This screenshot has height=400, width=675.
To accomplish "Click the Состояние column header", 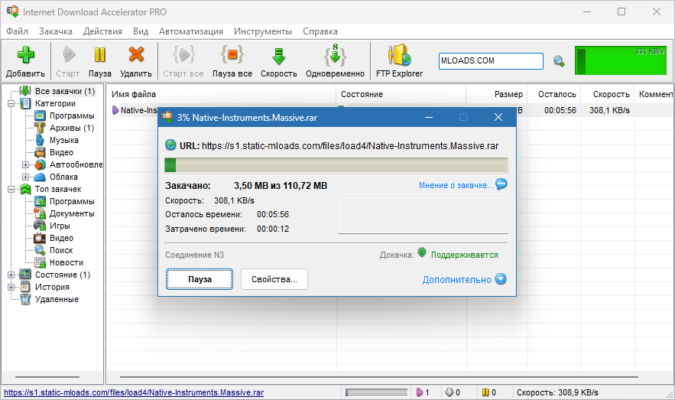I will tap(401, 94).
